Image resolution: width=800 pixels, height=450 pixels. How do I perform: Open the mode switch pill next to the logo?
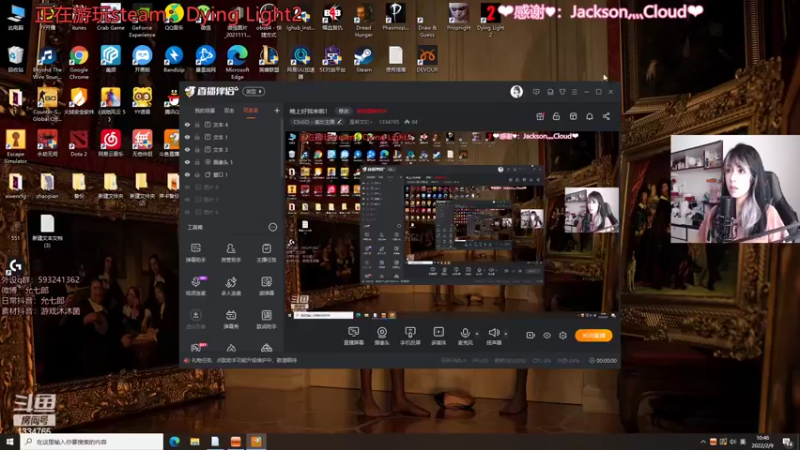pos(254,92)
